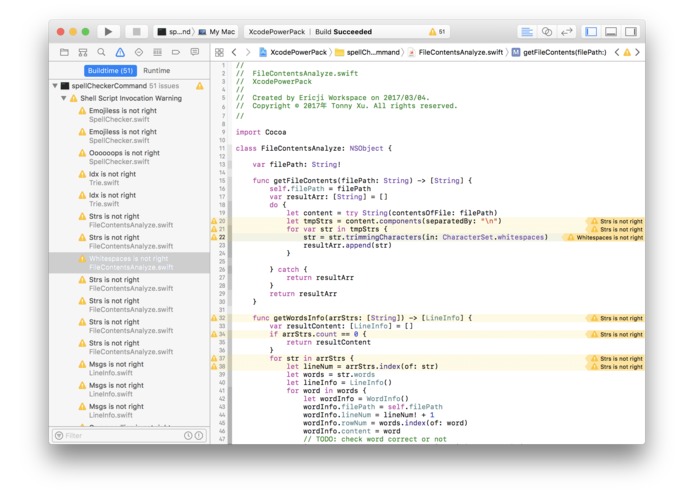695x494 pixels.
Task: Open the Issue navigator
Action: point(120,52)
